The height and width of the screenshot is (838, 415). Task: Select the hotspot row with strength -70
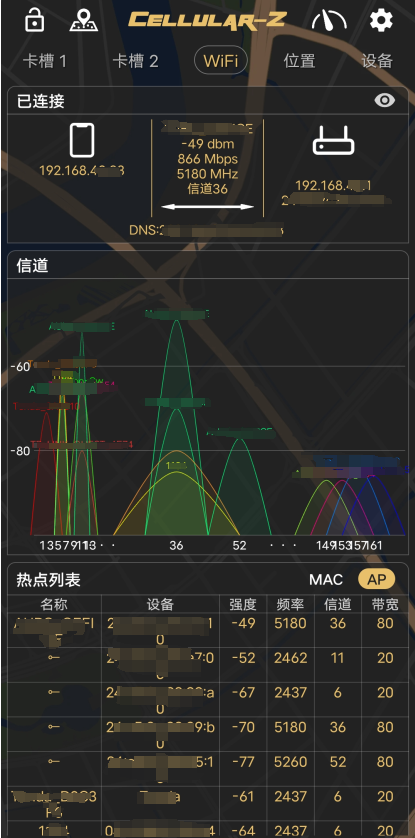tap(208, 734)
